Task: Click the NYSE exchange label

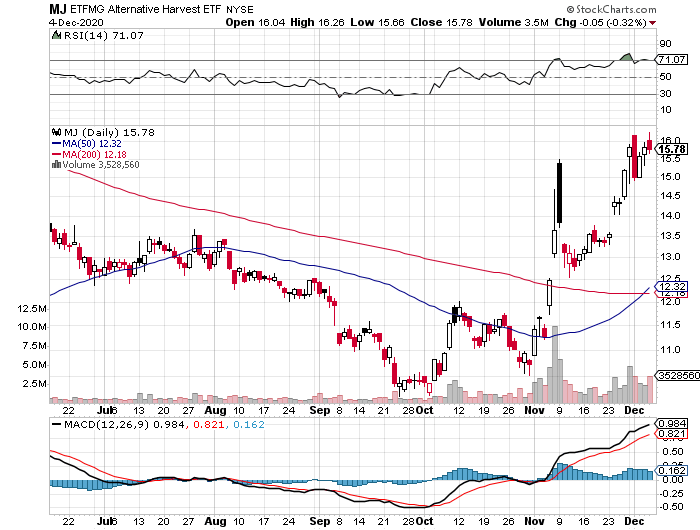Action: pyautogui.click(x=240, y=9)
